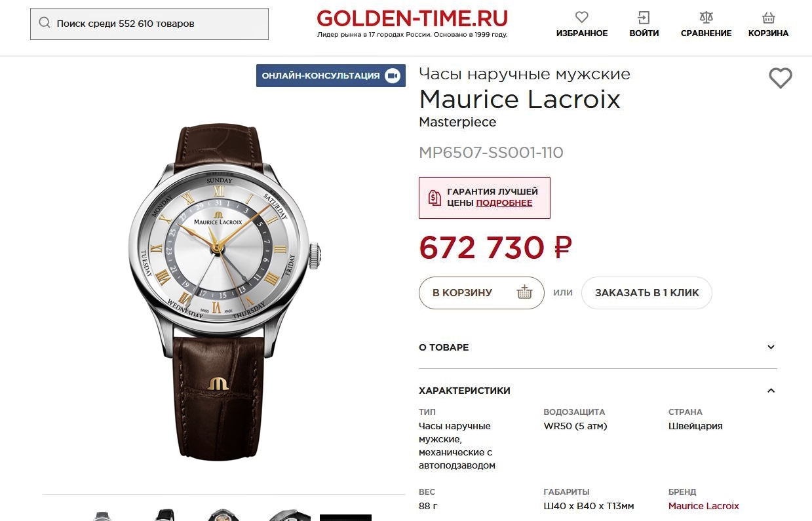Click the video camera icon on Онлайн-консультация
The image size is (812, 521).
tap(392, 75)
